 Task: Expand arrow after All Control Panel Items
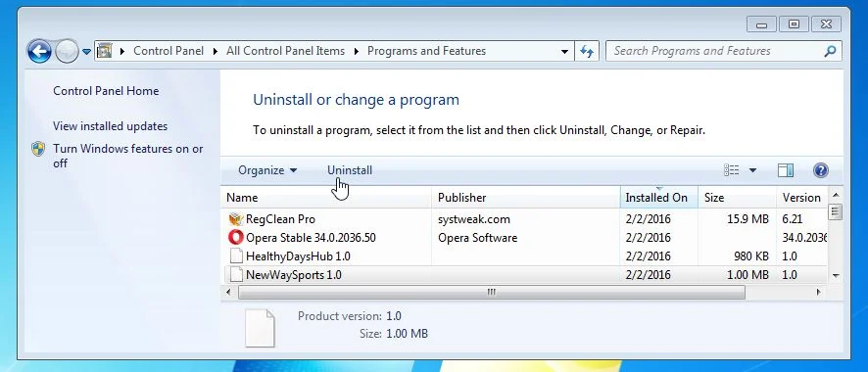coord(356,52)
